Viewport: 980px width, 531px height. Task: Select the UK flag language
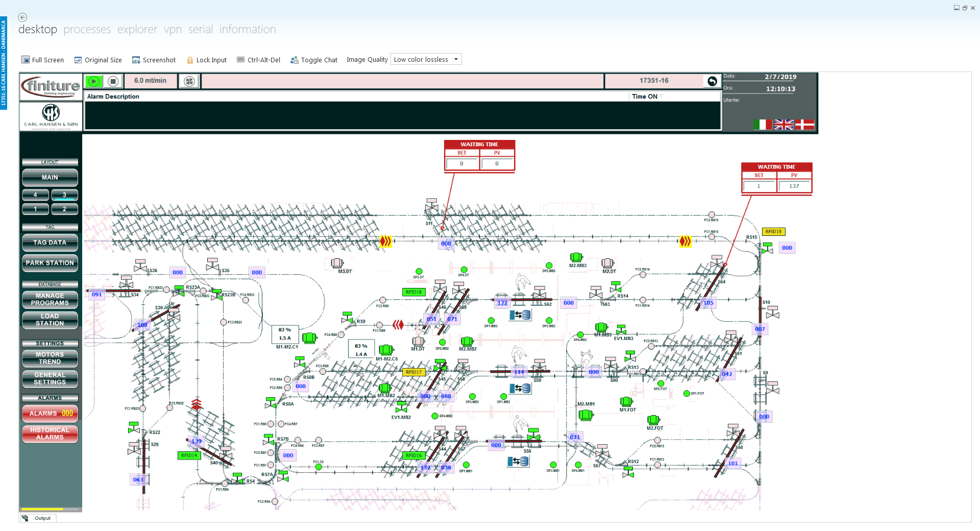(x=783, y=124)
